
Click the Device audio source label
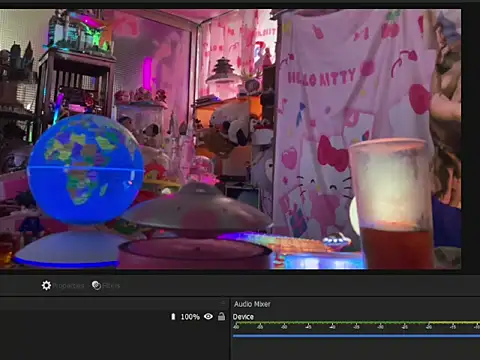[x=243, y=317]
